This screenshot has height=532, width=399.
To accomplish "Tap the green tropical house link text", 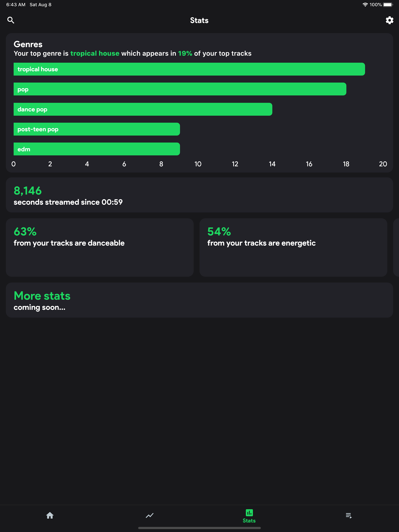I will 95,53.
